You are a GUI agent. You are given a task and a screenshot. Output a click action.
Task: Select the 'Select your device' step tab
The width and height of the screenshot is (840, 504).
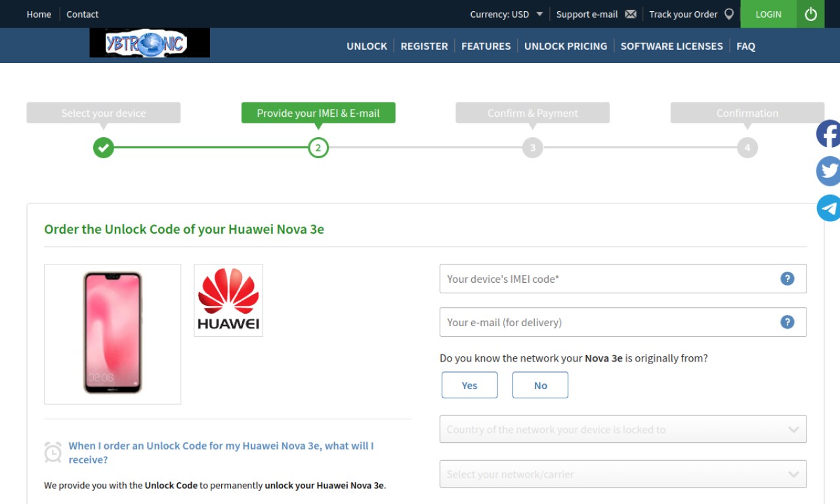[103, 113]
